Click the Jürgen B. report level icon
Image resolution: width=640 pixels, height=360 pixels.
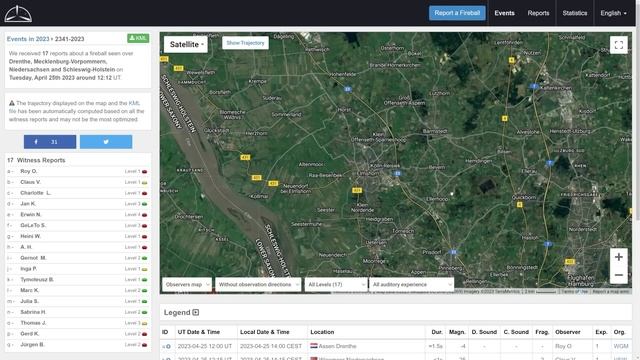click(144, 345)
